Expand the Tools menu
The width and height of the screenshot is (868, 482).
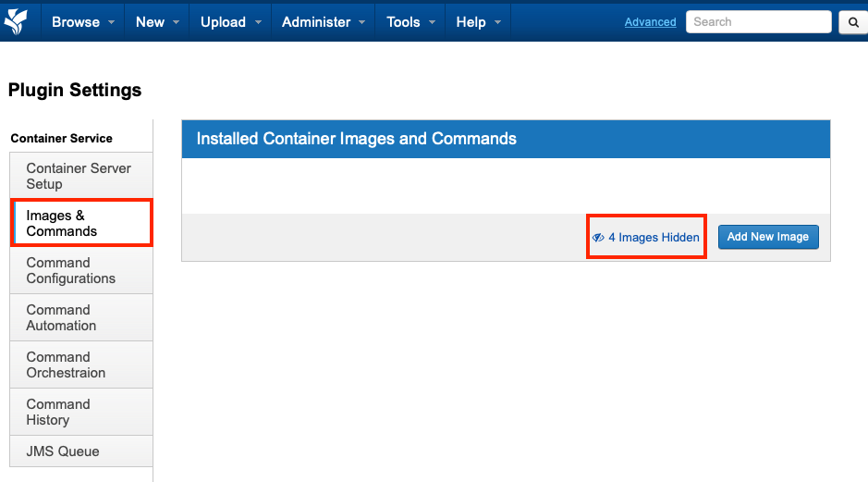point(410,22)
